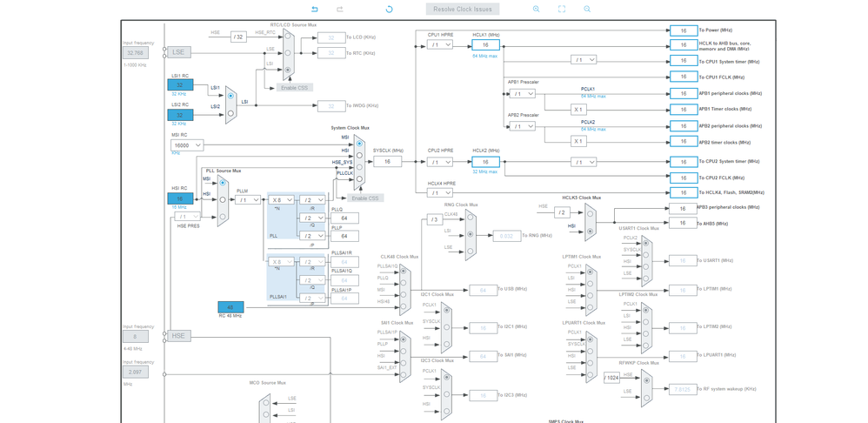Click the HCLK2 (MHz) value field
868x423 pixels.
point(485,162)
